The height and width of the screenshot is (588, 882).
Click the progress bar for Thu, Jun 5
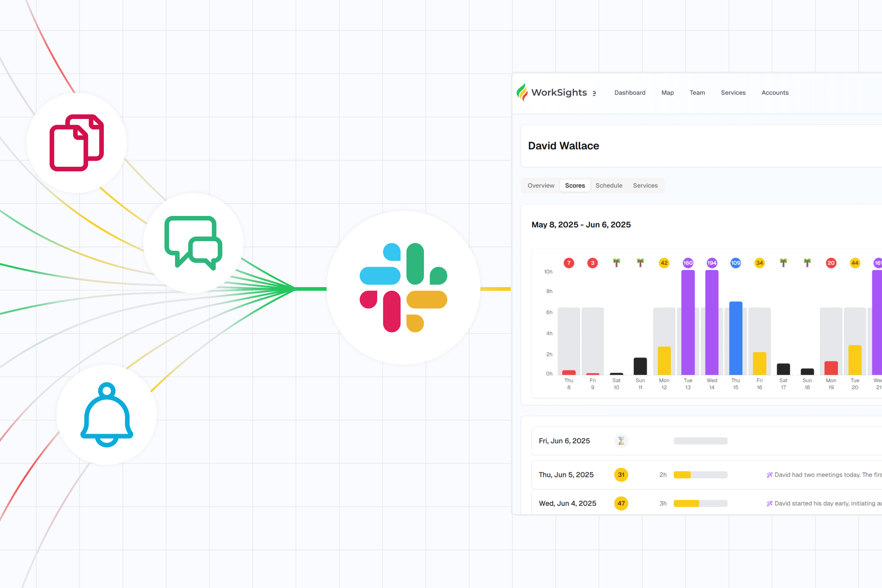tap(701, 475)
